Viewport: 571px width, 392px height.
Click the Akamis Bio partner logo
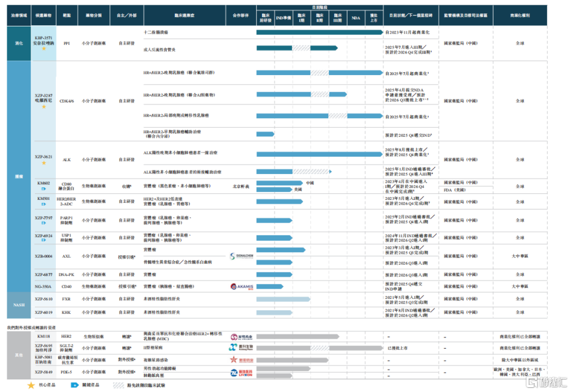[240, 287]
